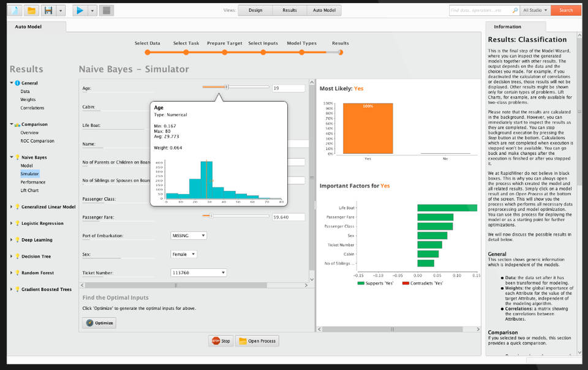Open the Ticket Number combo box
The width and height of the screenshot is (588, 370).
[x=198, y=273]
